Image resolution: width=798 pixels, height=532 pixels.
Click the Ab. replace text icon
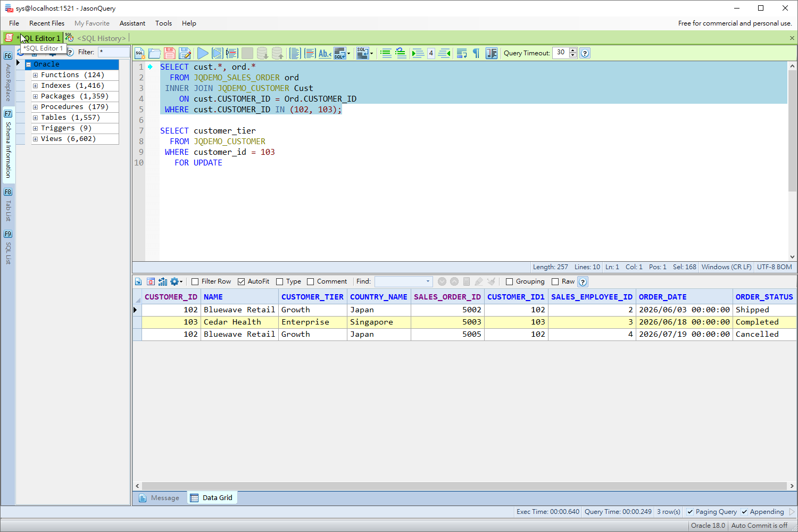325,53
